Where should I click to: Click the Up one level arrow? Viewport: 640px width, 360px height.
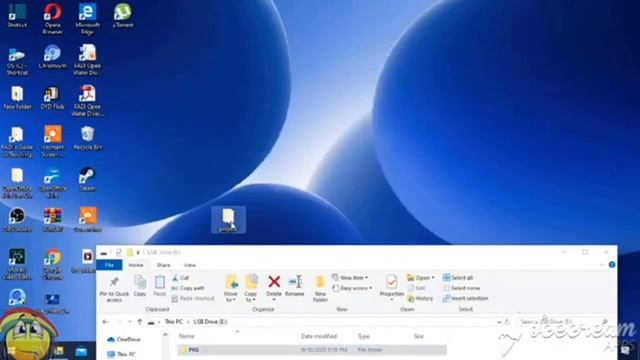pos(140,322)
